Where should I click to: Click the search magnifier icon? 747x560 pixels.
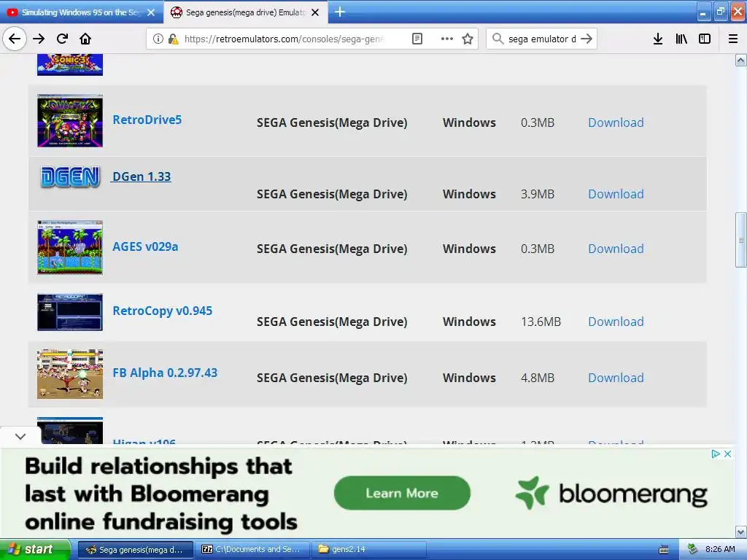tap(498, 39)
